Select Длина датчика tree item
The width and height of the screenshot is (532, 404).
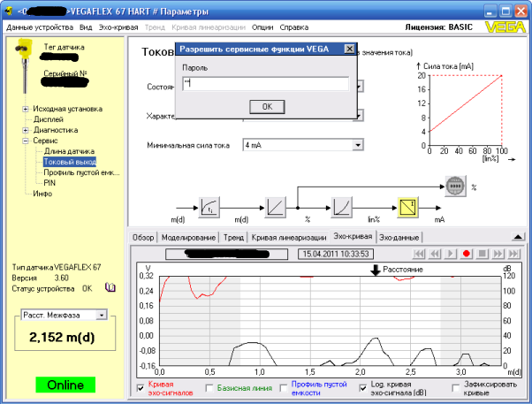pos(69,151)
